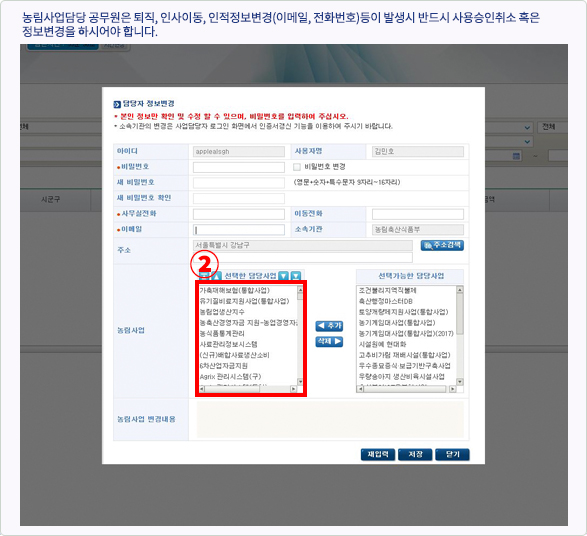Viewport: 587px width, 536px height.
Task: Click the move-up arrow icon beside 선택한 담당사업
Action: click(217, 276)
